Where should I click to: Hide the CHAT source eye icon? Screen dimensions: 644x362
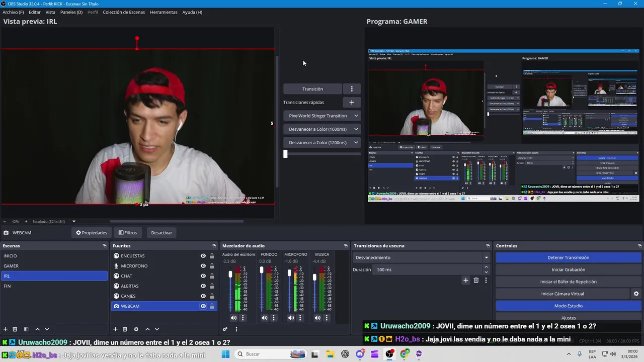click(x=203, y=276)
